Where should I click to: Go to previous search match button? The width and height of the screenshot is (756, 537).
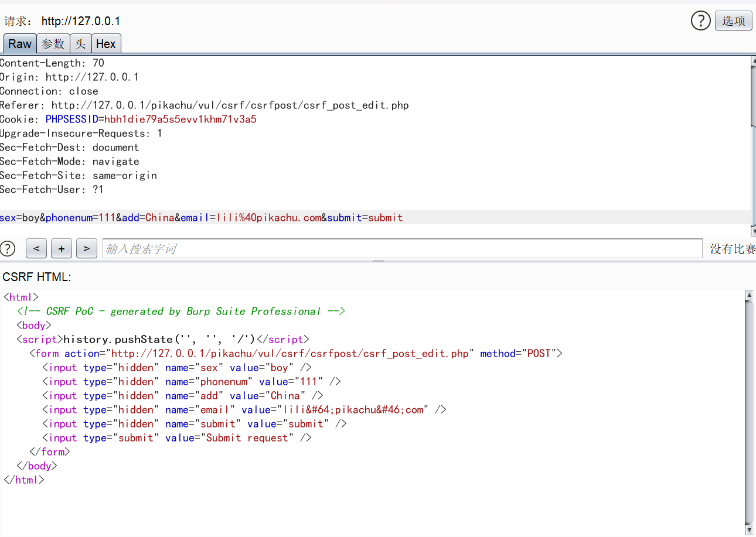(x=36, y=248)
